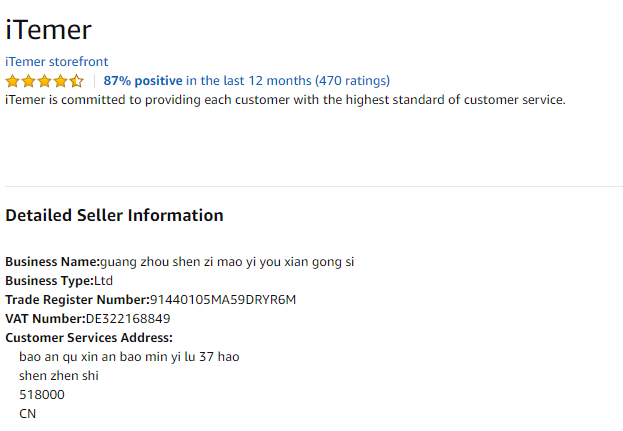Click the Detailed Seller Information heading
This screenshot has height=431, width=623.
pos(114,215)
